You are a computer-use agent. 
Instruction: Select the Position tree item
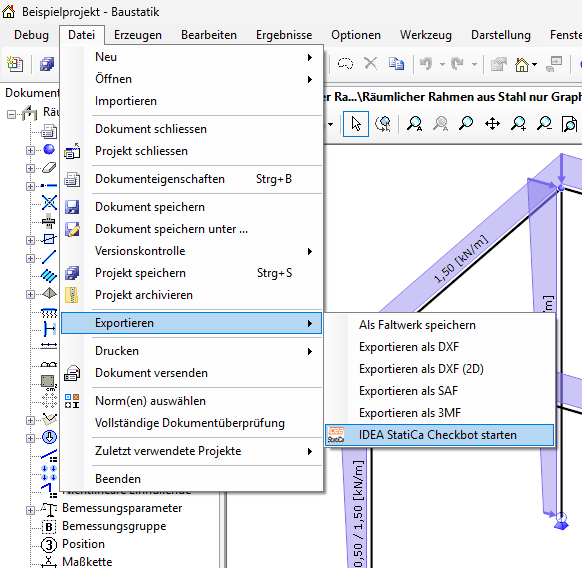tap(83, 544)
